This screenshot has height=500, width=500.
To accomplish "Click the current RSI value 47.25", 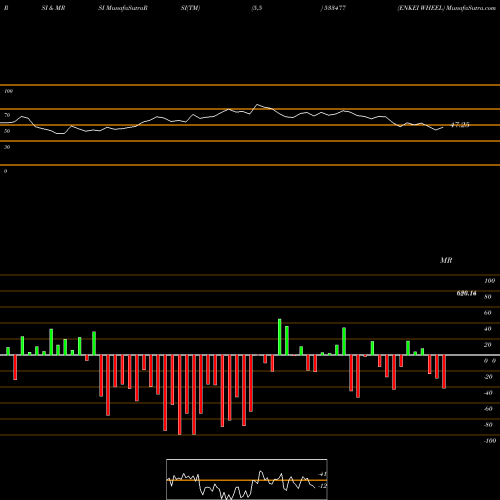I will 460,125.
